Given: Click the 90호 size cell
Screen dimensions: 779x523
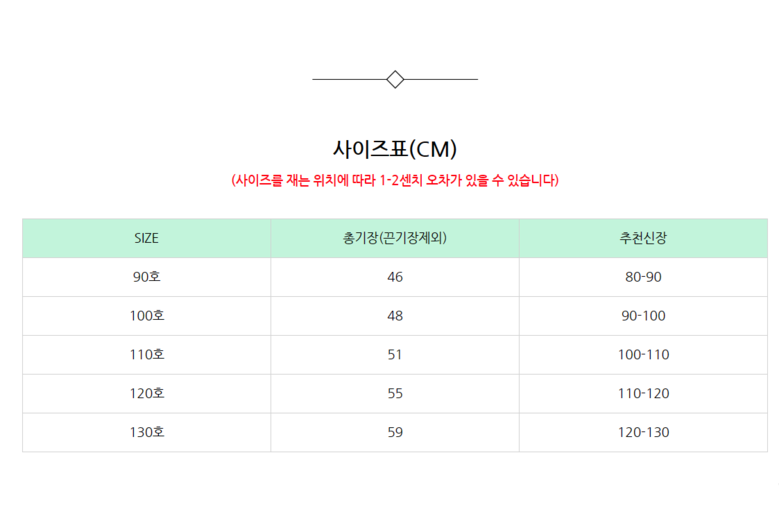Looking at the screenshot, I should pos(147,277).
